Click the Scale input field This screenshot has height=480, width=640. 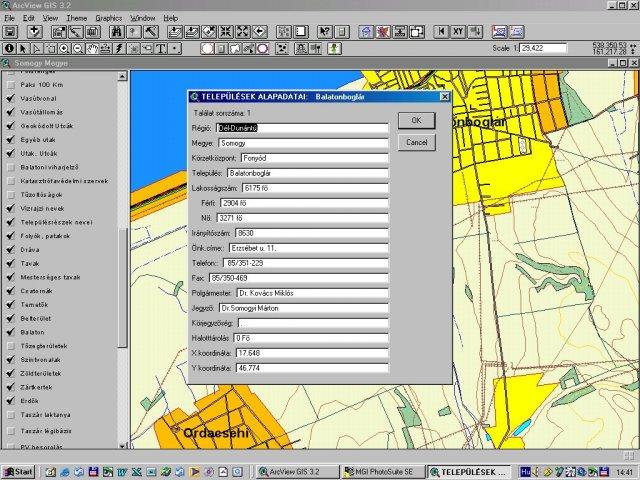544,48
